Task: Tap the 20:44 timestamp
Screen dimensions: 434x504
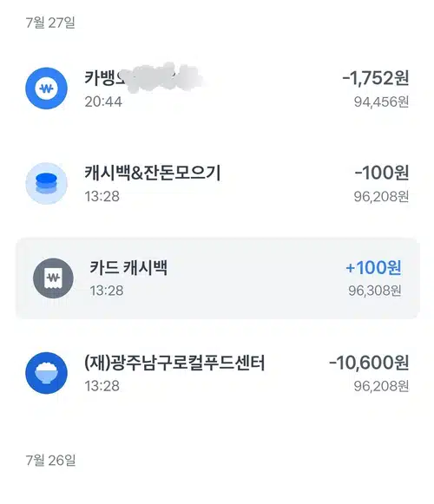Action: click(103, 101)
